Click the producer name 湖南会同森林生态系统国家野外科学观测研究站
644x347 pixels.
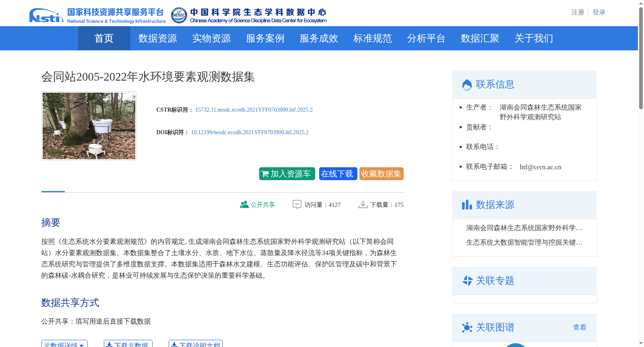pos(541,112)
